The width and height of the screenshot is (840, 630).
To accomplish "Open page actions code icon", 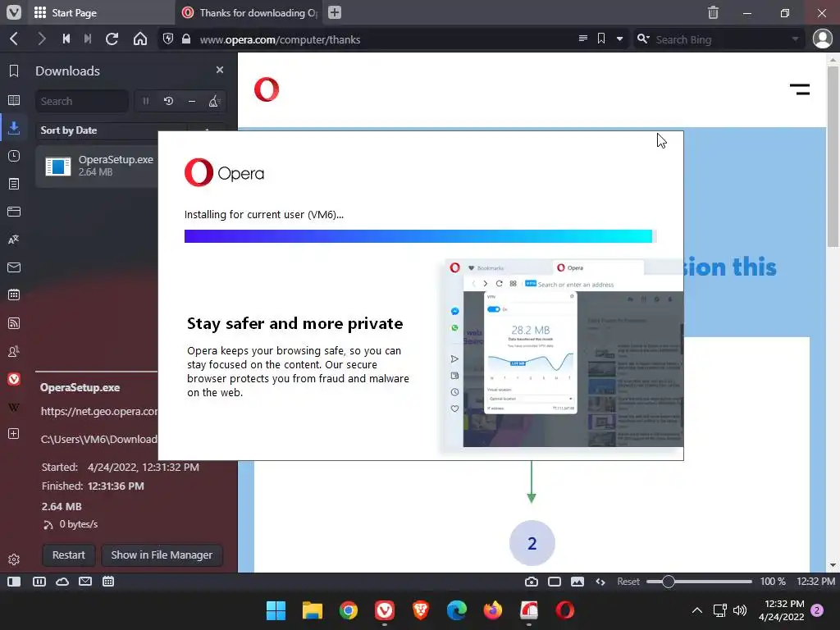I will 600,582.
